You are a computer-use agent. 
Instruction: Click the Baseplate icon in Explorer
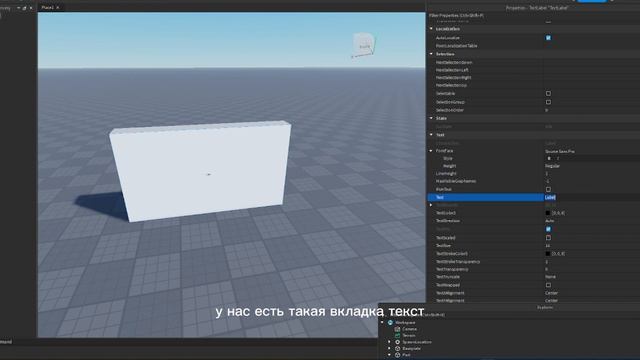click(397, 349)
